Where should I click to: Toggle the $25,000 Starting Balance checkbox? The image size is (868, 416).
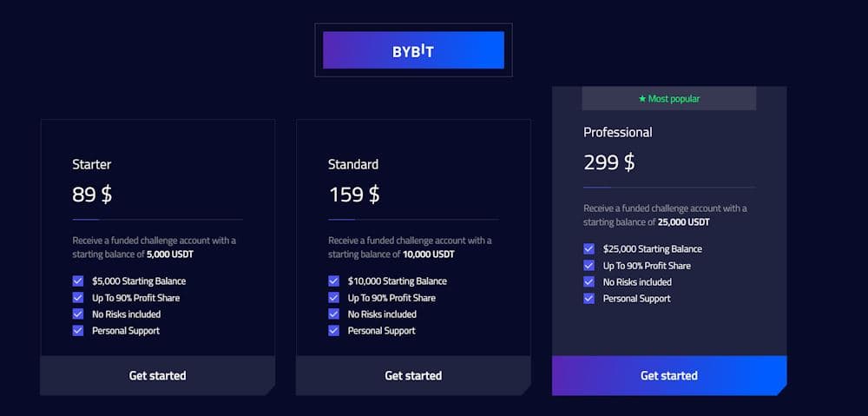pyautogui.click(x=589, y=248)
